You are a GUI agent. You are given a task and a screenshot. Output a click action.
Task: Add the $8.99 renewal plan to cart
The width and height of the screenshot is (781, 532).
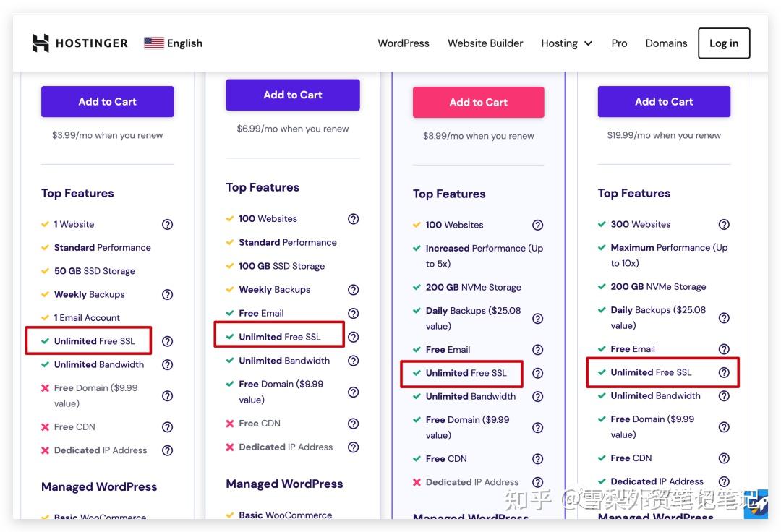click(478, 102)
